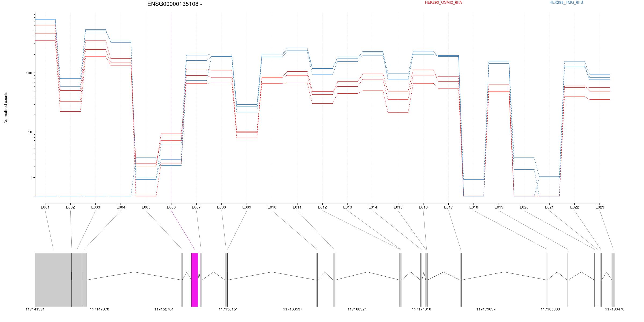The height and width of the screenshot is (322, 644).
Task: Click genomic coordinate 117185083
Action: tap(550, 309)
